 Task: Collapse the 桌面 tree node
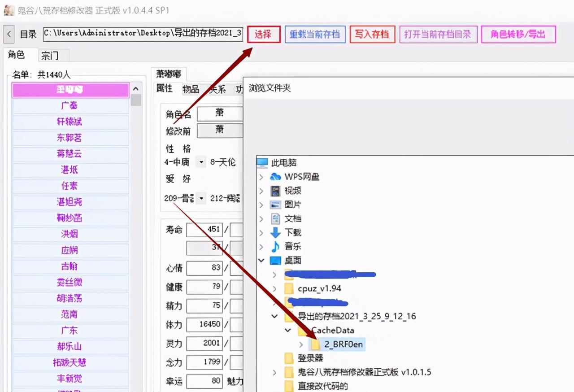[x=261, y=260]
